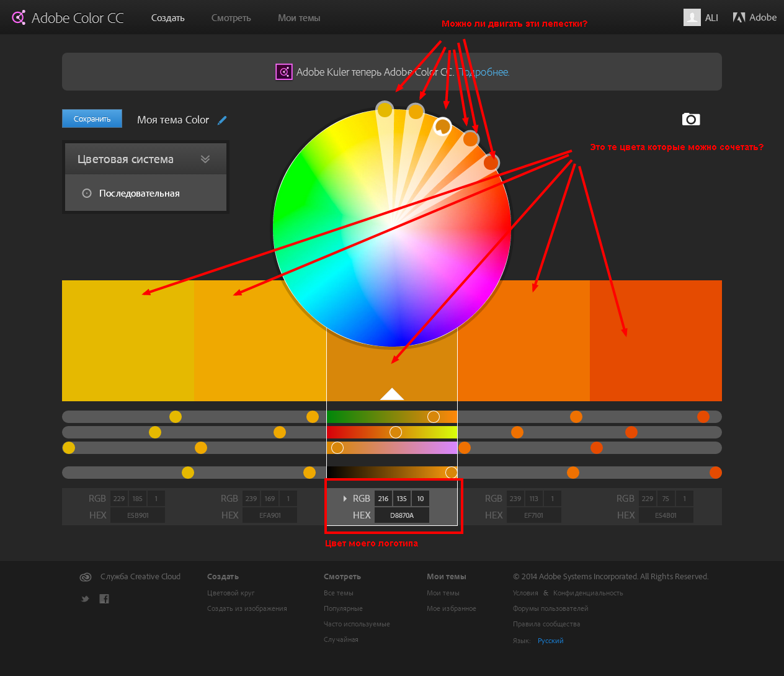Open the Все темы footer link

pyautogui.click(x=339, y=593)
